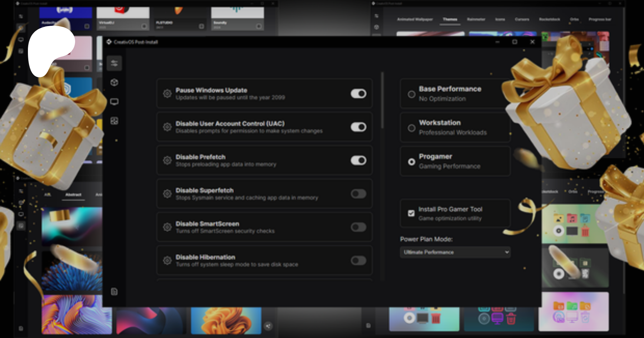
Task: Click gear icon beside Disable SmartScreen
Action: (167, 227)
